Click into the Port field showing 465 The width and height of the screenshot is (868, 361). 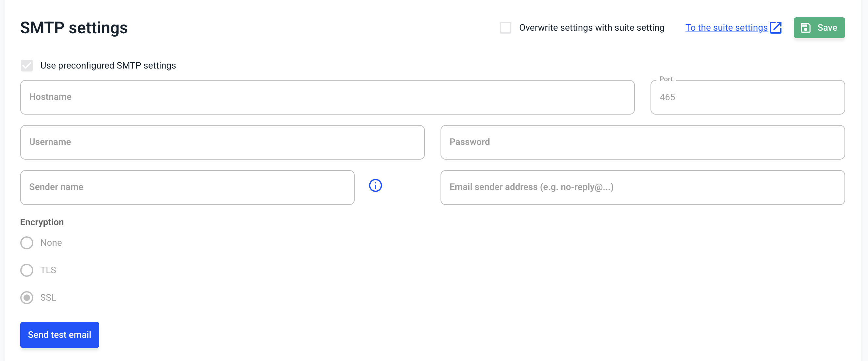(747, 97)
